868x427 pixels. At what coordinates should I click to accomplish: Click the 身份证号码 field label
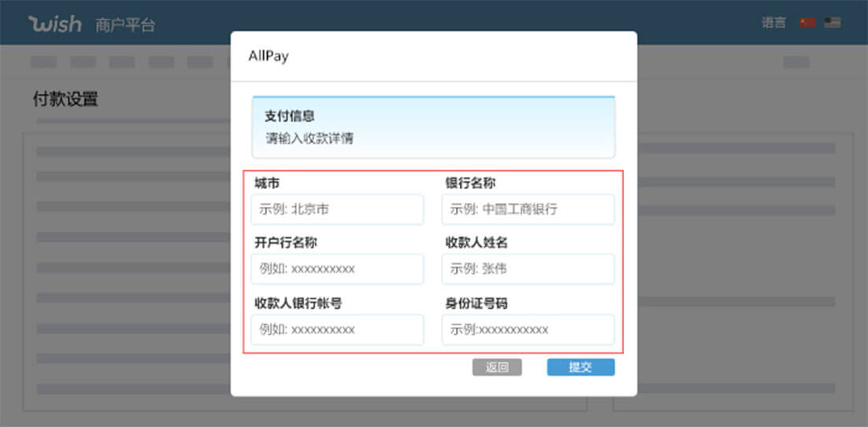coord(477,303)
